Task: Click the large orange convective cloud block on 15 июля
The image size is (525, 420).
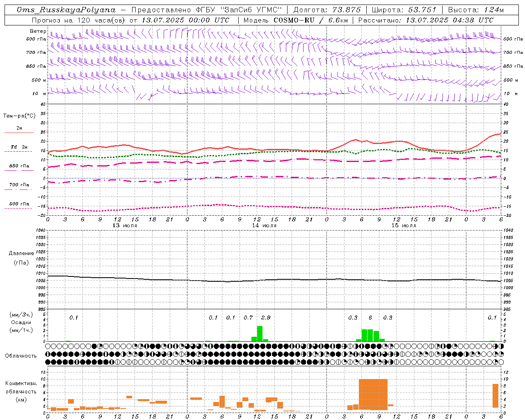Action: click(x=373, y=395)
